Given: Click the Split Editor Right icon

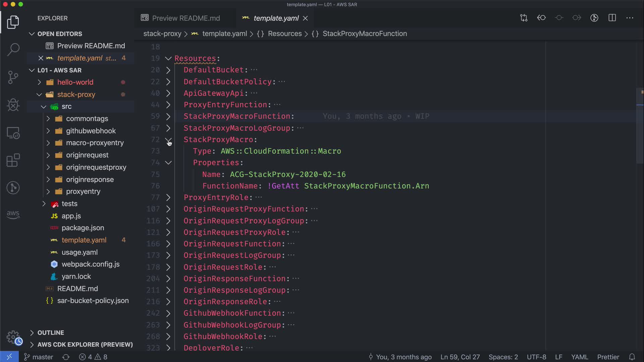Looking at the screenshot, I should click(x=612, y=18).
